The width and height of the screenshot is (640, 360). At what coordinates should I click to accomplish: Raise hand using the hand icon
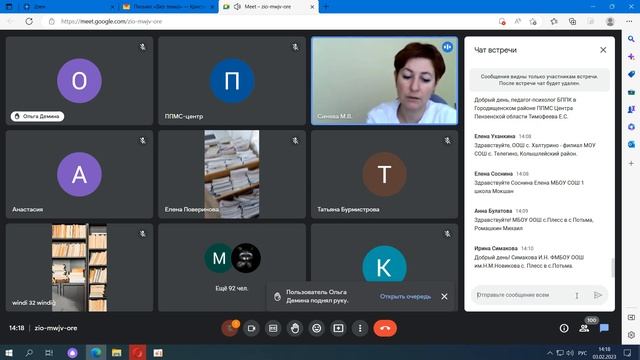coord(295,328)
